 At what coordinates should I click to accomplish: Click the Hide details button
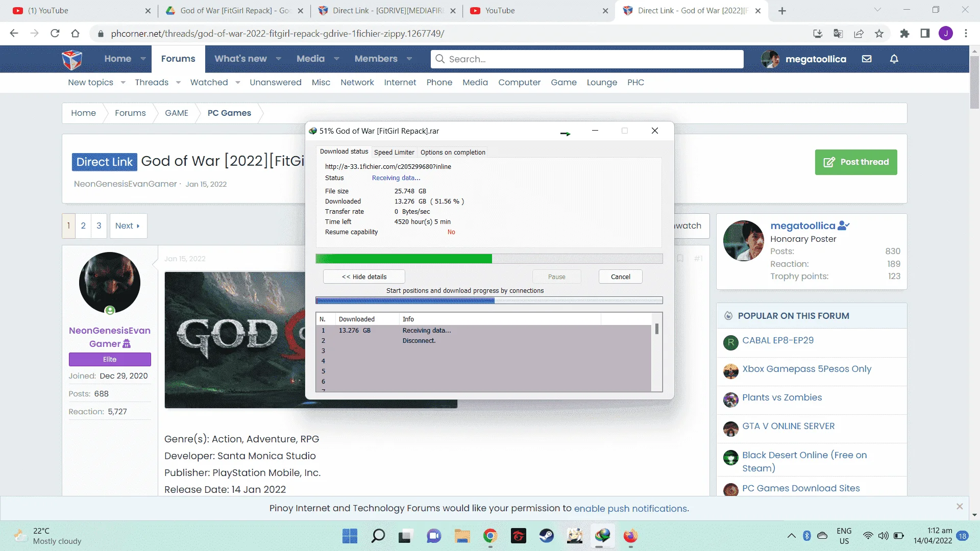pos(364,277)
